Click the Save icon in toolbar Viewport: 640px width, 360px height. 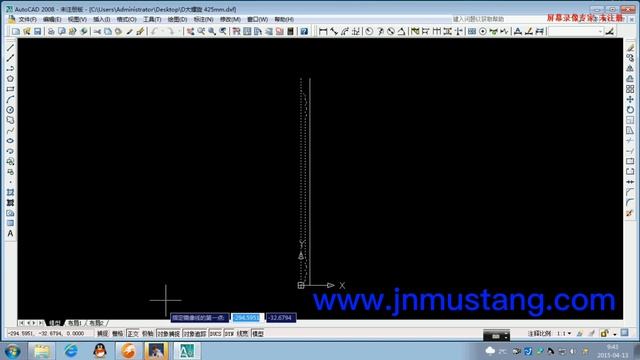(38, 31)
